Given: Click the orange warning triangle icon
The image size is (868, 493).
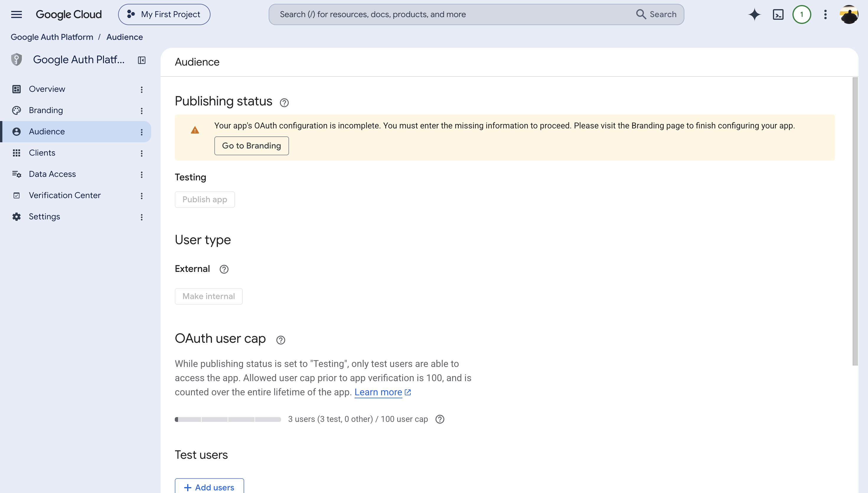Looking at the screenshot, I should 195,130.
